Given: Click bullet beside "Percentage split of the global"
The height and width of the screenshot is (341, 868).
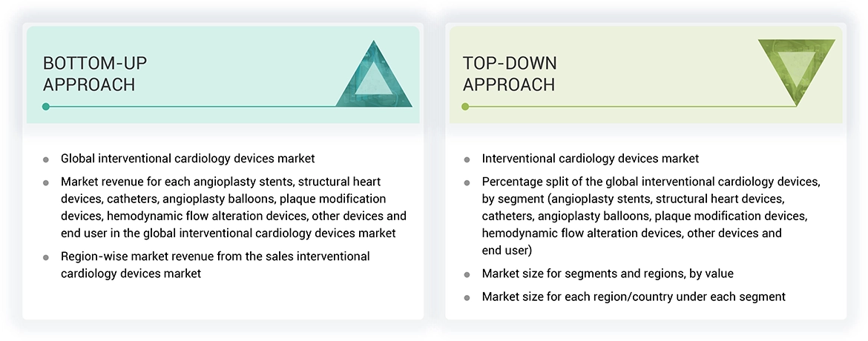Looking at the screenshot, I should pos(467,182).
